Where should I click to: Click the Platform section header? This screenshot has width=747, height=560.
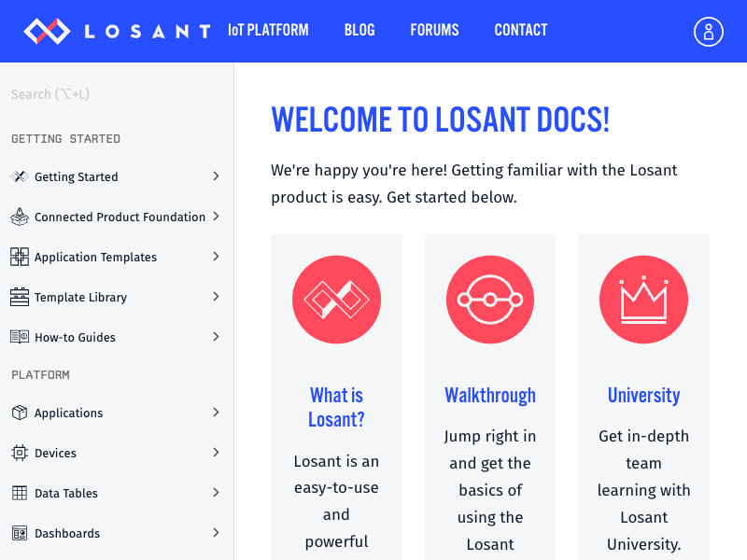[40, 375]
